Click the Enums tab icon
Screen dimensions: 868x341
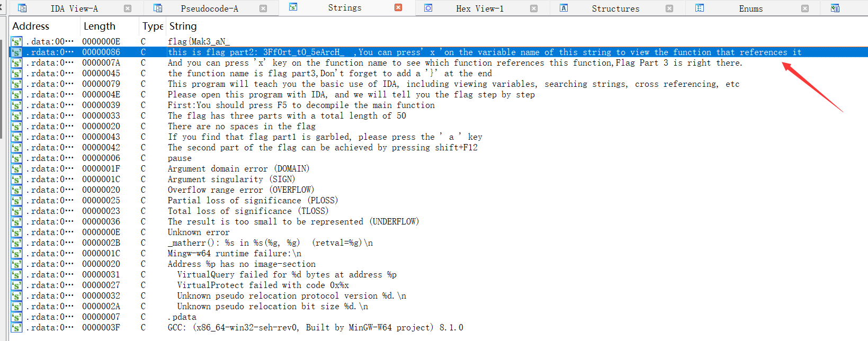(x=700, y=8)
